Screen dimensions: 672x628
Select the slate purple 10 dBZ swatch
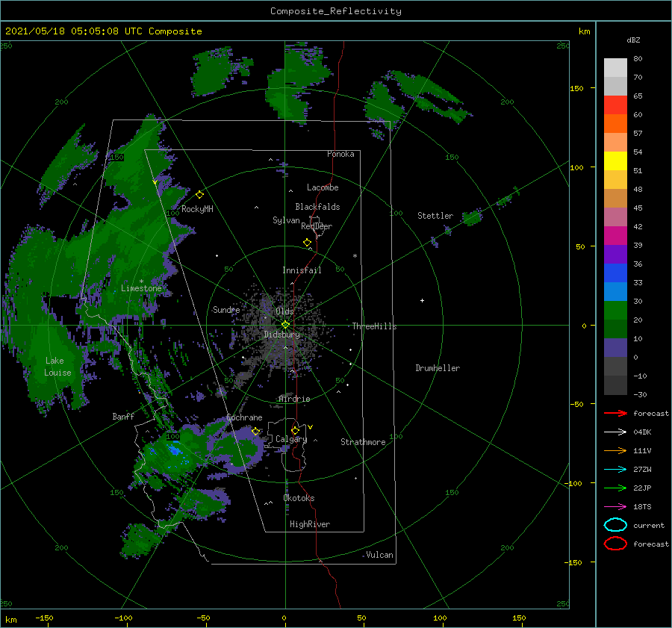click(x=615, y=348)
